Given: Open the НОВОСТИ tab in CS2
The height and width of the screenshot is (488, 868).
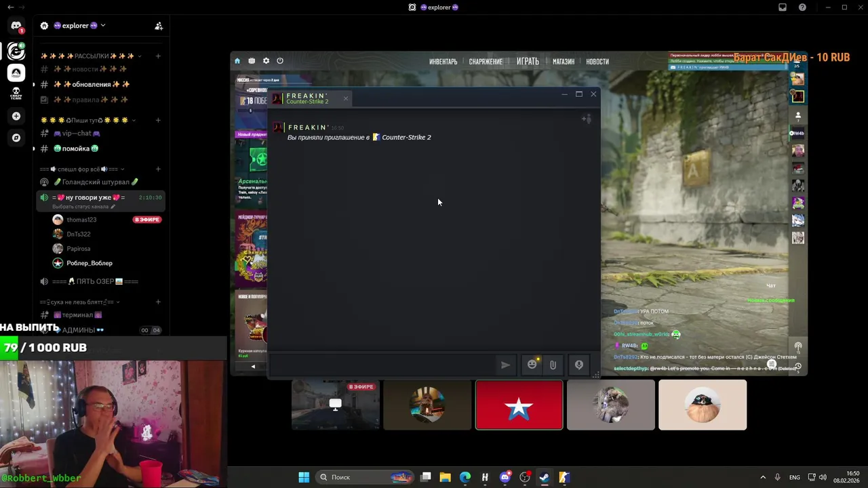Looking at the screenshot, I should tap(597, 62).
